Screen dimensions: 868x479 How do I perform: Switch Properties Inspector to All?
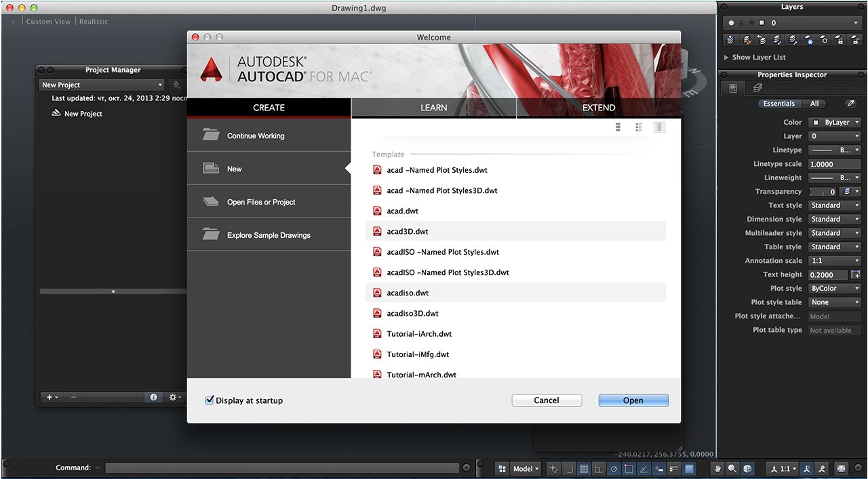(814, 104)
